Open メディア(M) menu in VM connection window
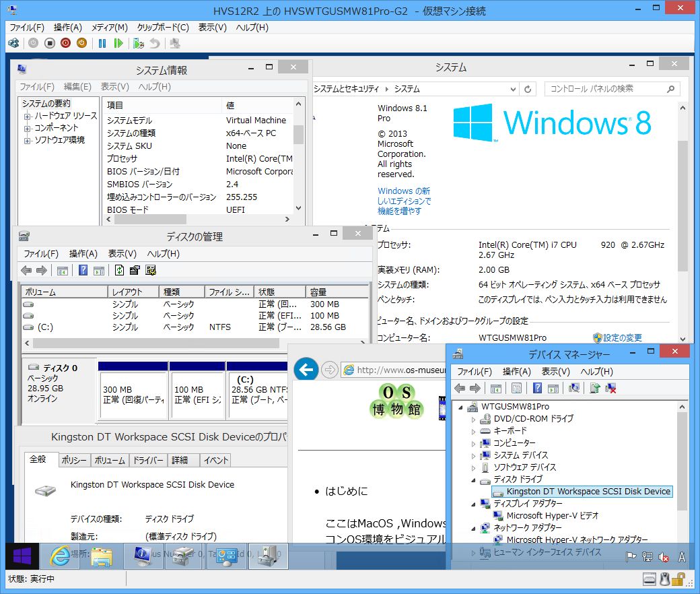 pyautogui.click(x=109, y=28)
